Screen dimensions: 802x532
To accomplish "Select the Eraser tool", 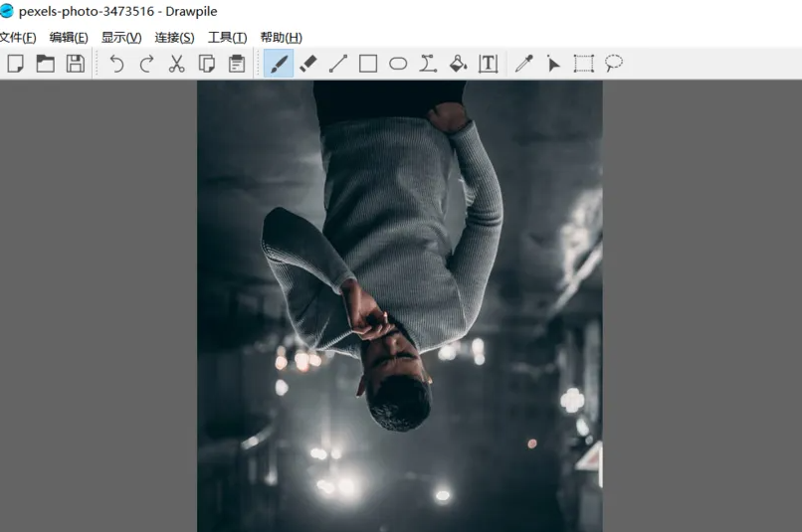I will [308, 64].
